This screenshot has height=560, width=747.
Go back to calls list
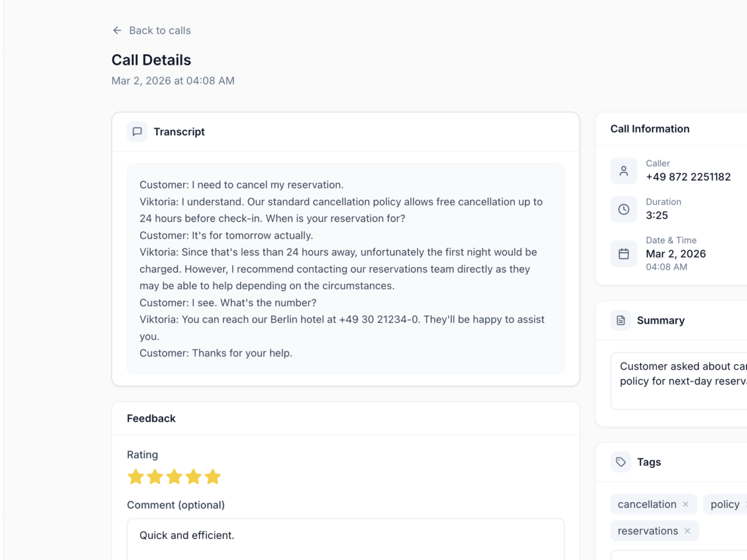[x=159, y=30]
